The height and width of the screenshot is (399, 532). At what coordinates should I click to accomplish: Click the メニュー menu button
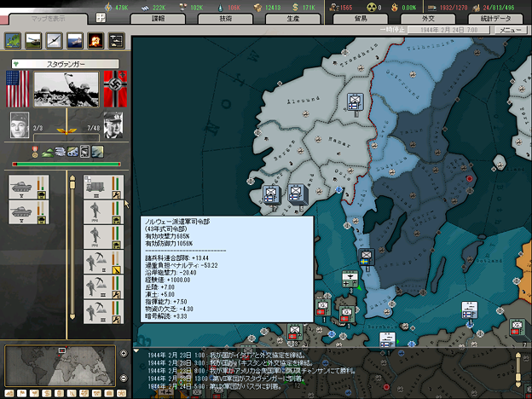pyautogui.click(x=511, y=30)
